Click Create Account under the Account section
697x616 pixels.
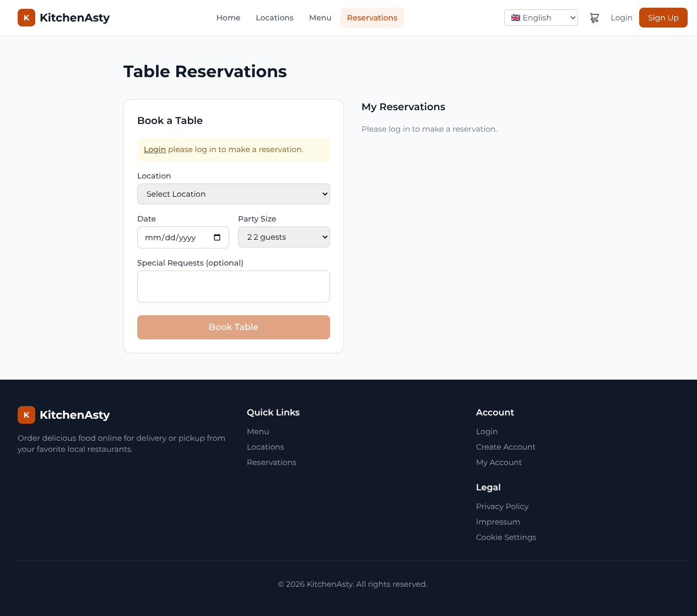505,446
